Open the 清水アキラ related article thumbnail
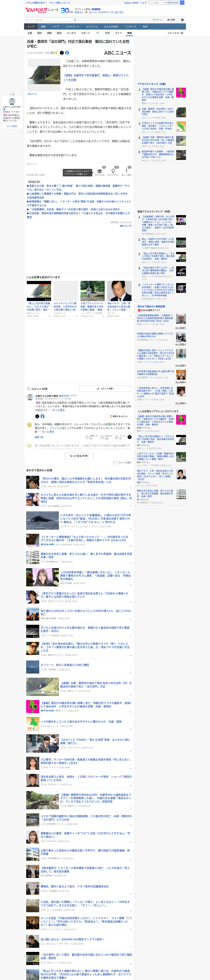The height and width of the screenshot is (980, 210). tap(119, 291)
